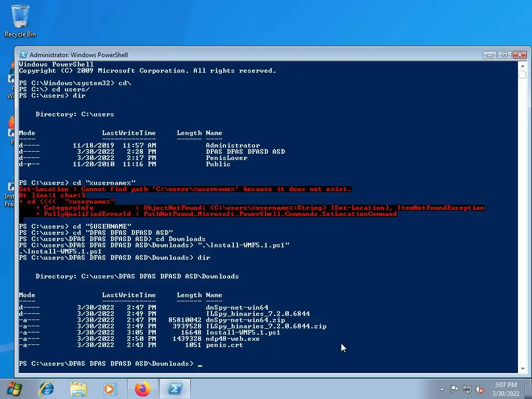Click the 'dnSpy-net-win64' folder entry
Screen dimensions: 532x399
tap(237, 308)
